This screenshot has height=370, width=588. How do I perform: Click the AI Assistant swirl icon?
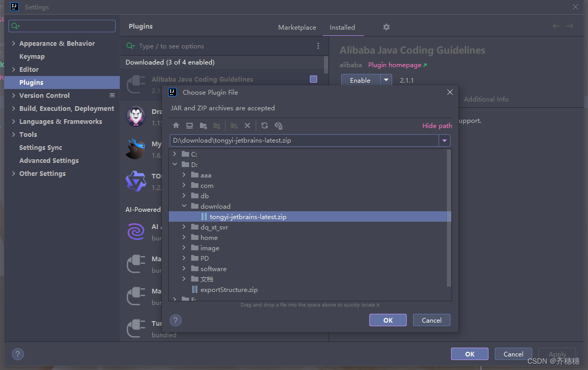[136, 231]
